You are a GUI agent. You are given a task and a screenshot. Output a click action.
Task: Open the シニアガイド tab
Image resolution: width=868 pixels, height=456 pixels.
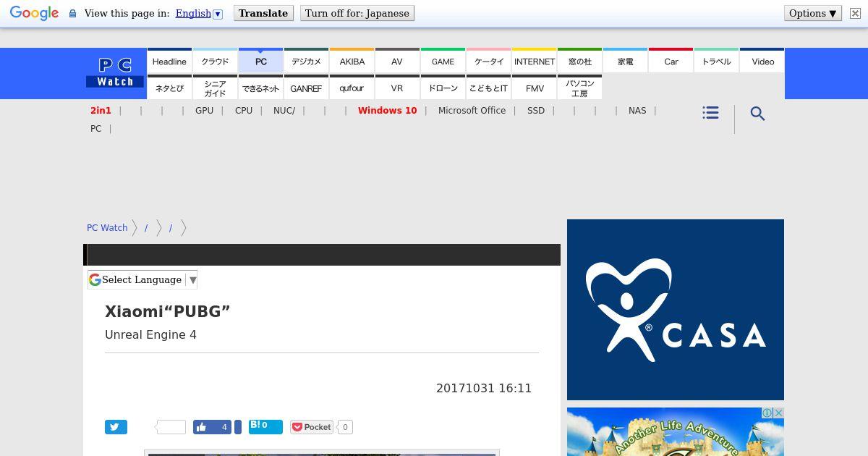(215, 88)
